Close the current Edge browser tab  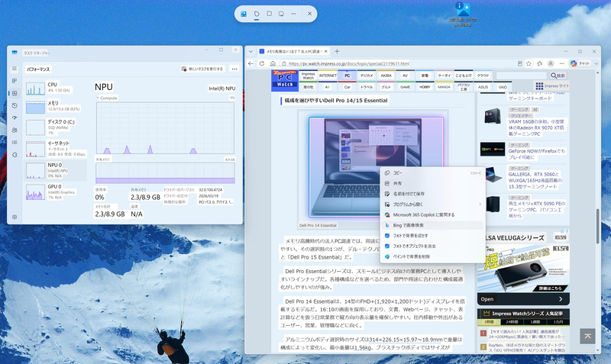click(x=326, y=51)
